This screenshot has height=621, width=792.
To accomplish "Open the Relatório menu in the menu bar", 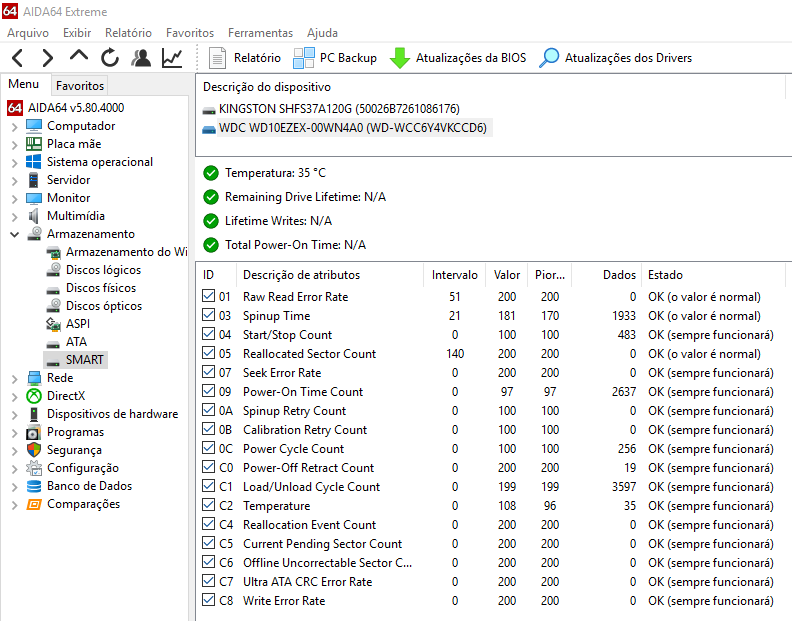I will point(128,33).
